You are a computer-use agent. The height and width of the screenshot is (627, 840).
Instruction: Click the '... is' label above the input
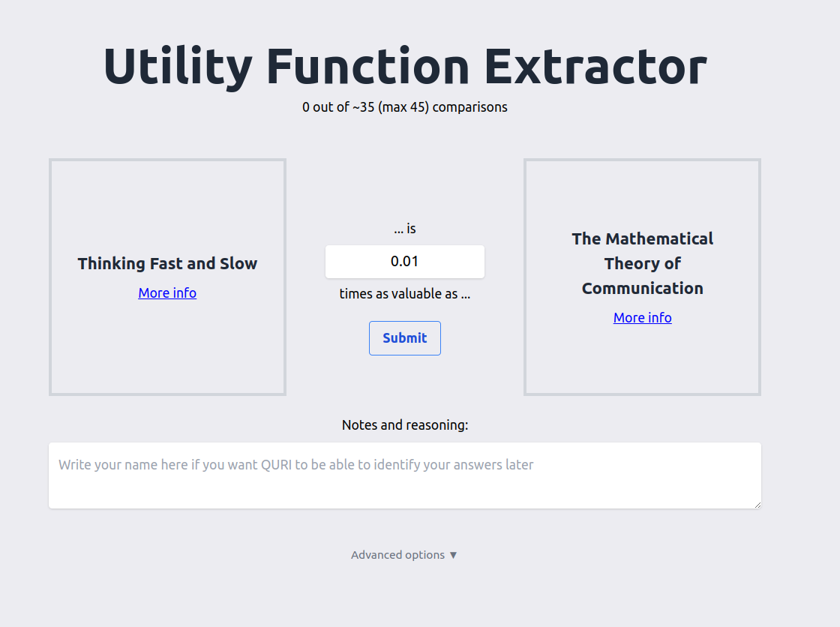click(x=404, y=229)
